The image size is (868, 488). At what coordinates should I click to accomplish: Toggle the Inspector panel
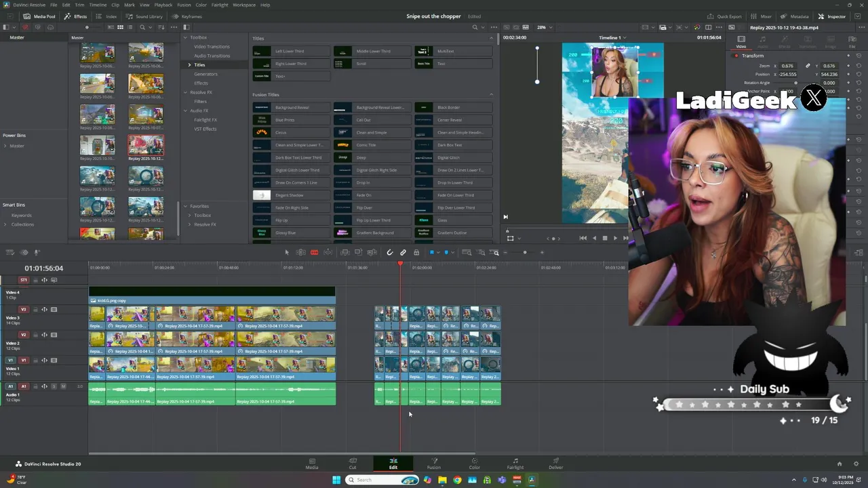click(x=832, y=16)
